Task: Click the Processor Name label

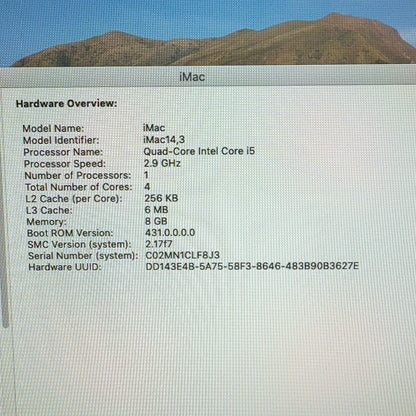Action: pyautogui.click(x=63, y=152)
